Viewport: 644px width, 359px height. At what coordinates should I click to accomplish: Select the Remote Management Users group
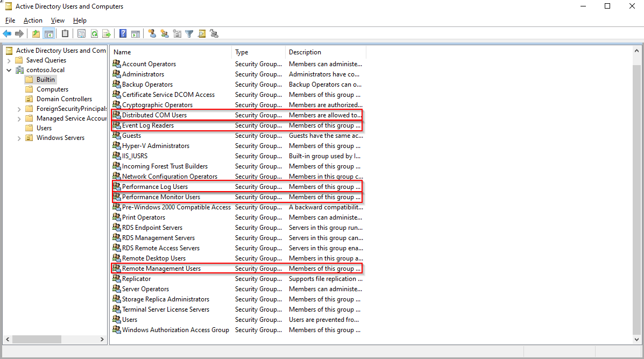(x=161, y=269)
